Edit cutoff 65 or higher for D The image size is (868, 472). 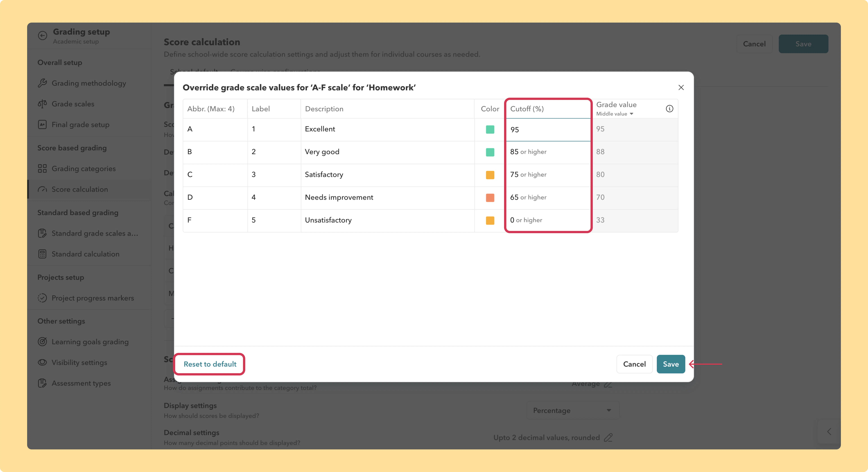[548, 198]
